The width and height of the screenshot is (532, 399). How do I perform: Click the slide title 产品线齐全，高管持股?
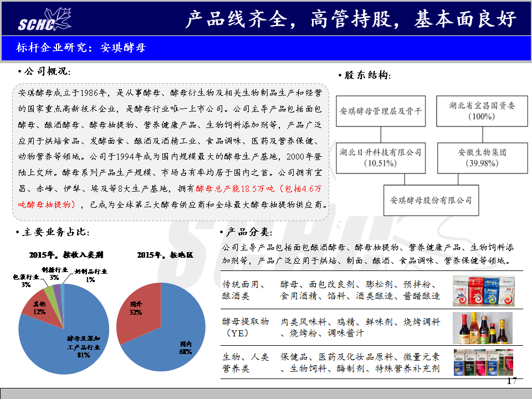[350, 19]
